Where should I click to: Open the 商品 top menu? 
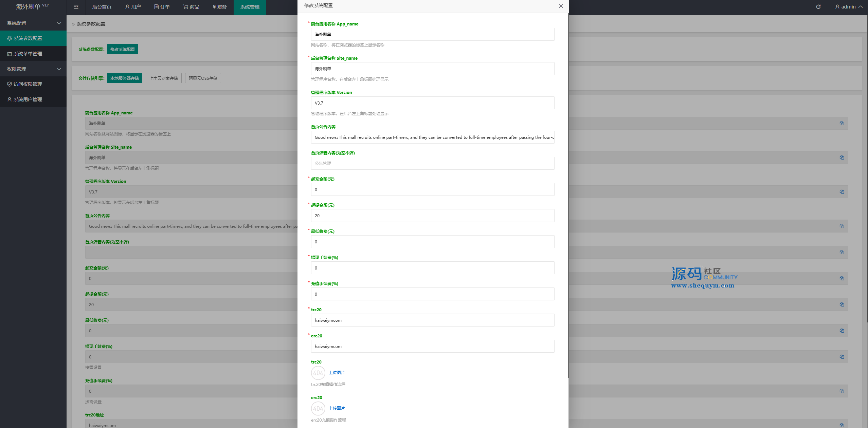[191, 7]
